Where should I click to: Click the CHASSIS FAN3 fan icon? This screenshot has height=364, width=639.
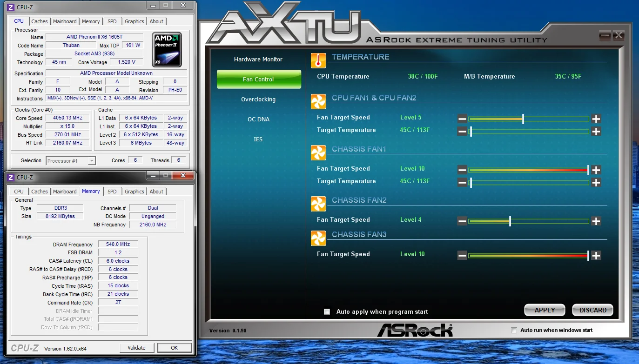318,238
